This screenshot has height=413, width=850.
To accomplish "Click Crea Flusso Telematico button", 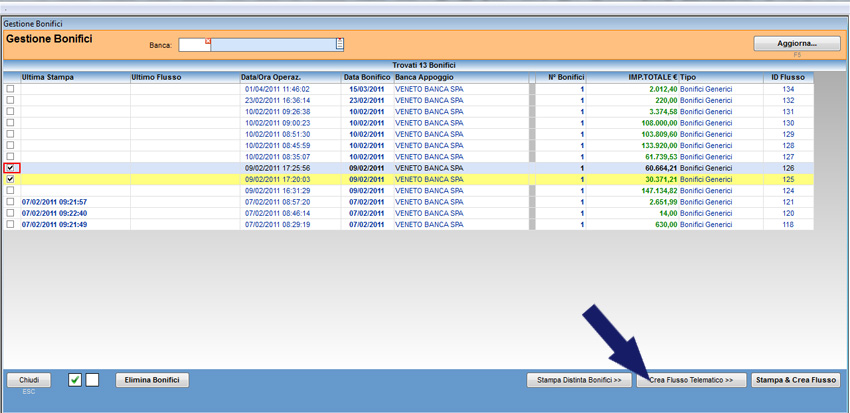I will point(691,380).
